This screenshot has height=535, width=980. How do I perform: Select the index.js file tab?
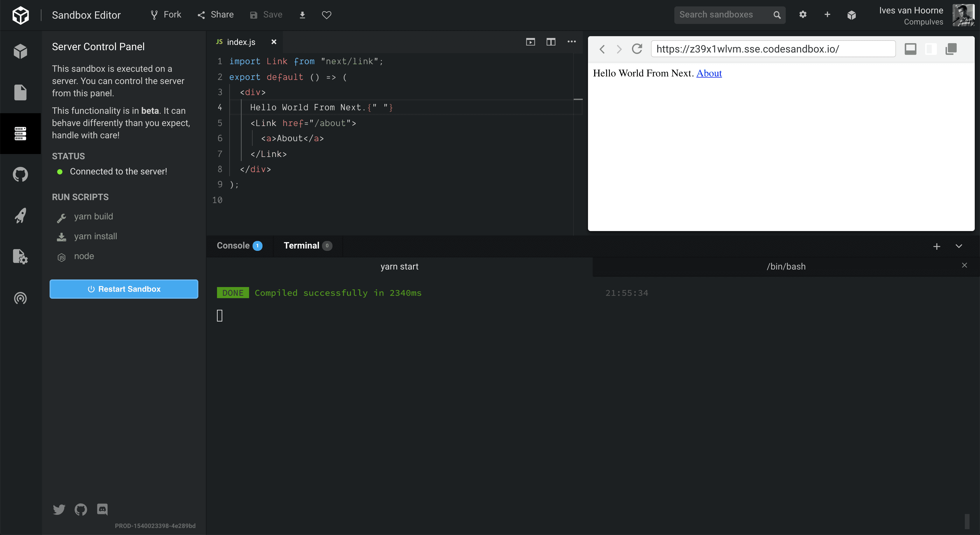[x=241, y=42]
